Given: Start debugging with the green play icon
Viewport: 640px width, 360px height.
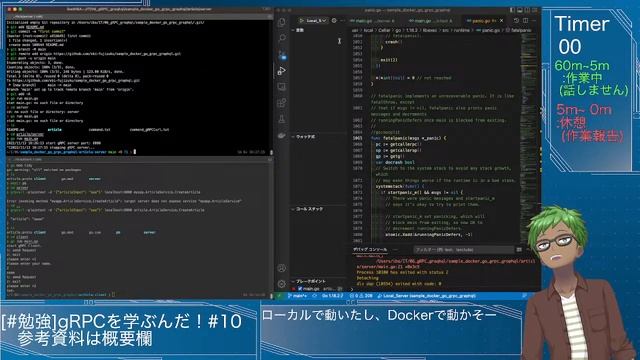Looking at the screenshot, I should [x=301, y=20].
